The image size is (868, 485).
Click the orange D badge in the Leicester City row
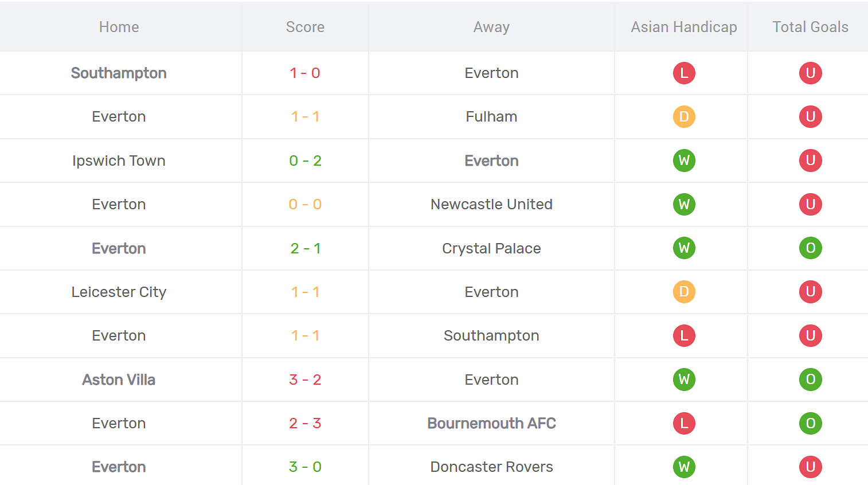pos(684,292)
